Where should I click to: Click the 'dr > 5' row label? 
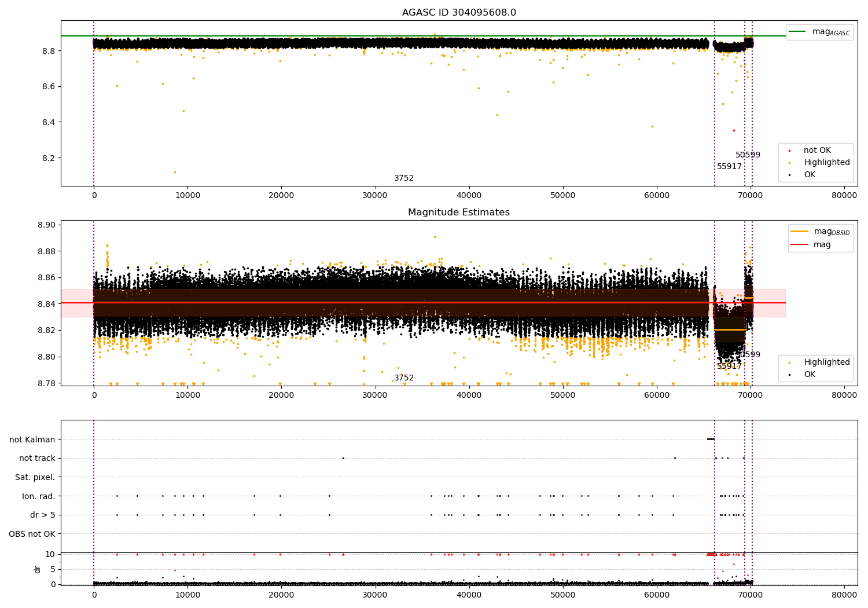42,515
